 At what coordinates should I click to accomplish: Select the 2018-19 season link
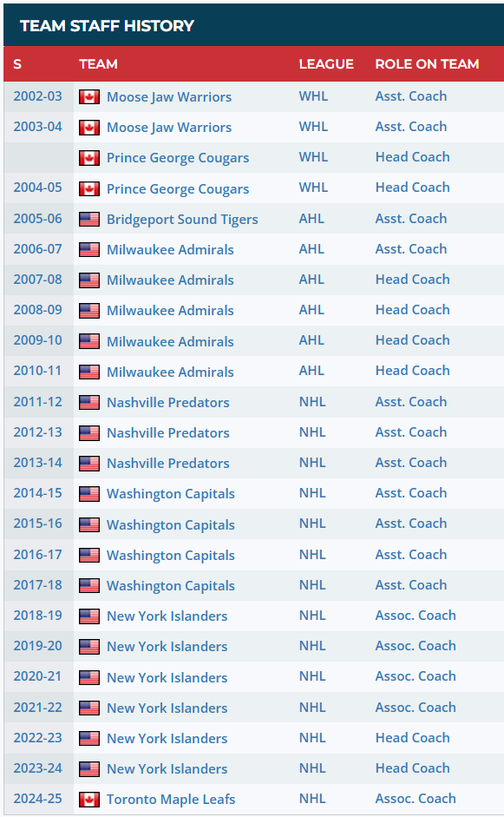37,616
